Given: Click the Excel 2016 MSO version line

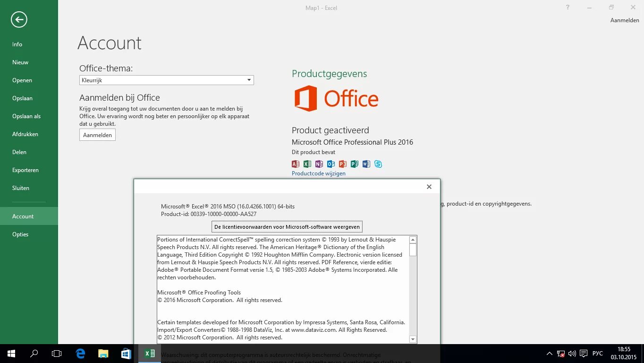Looking at the screenshot, I should 228,207.
